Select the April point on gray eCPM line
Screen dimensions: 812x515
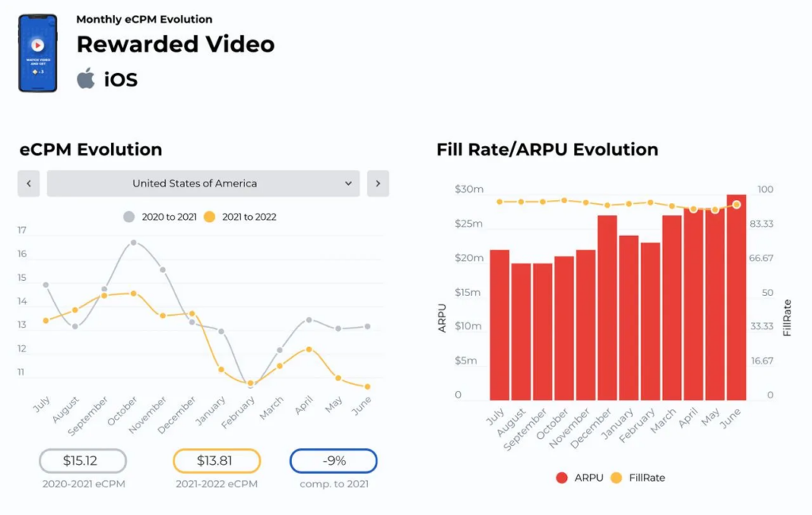309,320
